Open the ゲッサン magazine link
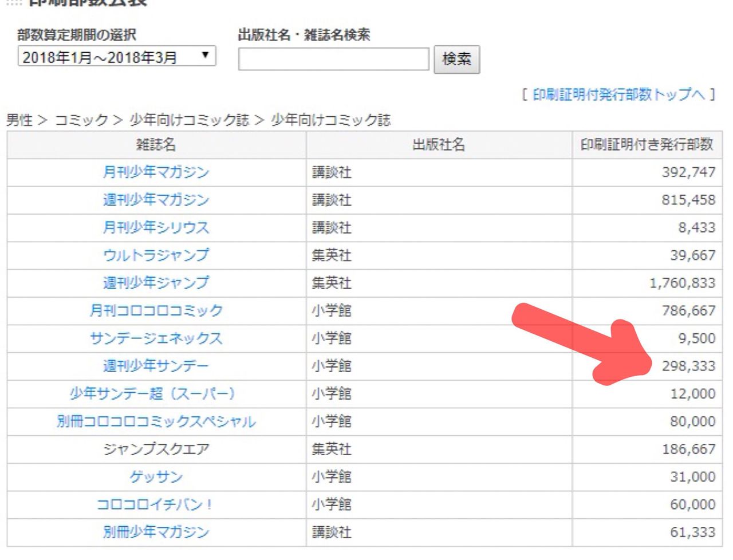The height and width of the screenshot is (560, 733). pos(156,476)
